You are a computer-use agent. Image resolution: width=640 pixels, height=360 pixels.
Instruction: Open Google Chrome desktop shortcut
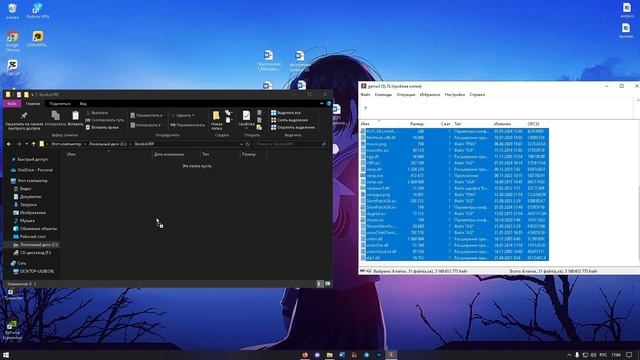pyautogui.click(x=12, y=41)
